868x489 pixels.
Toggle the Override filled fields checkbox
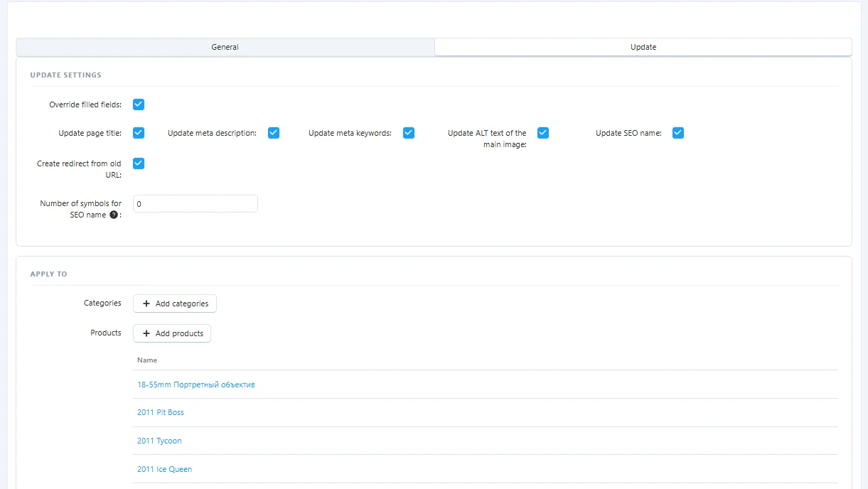pyautogui.click(x=139, y=104)
